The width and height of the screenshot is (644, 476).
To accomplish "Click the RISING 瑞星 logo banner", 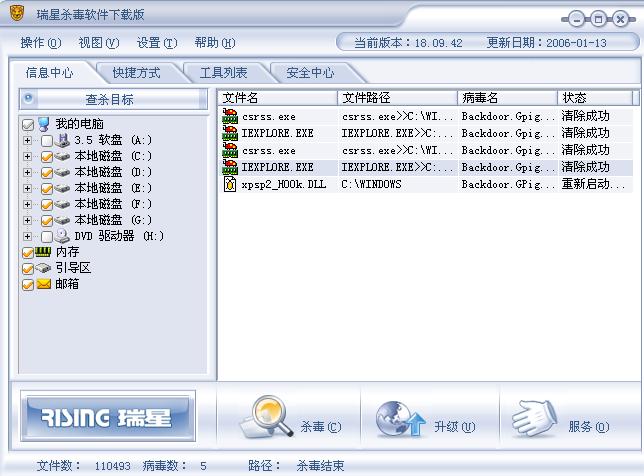I will pos(108,416).
